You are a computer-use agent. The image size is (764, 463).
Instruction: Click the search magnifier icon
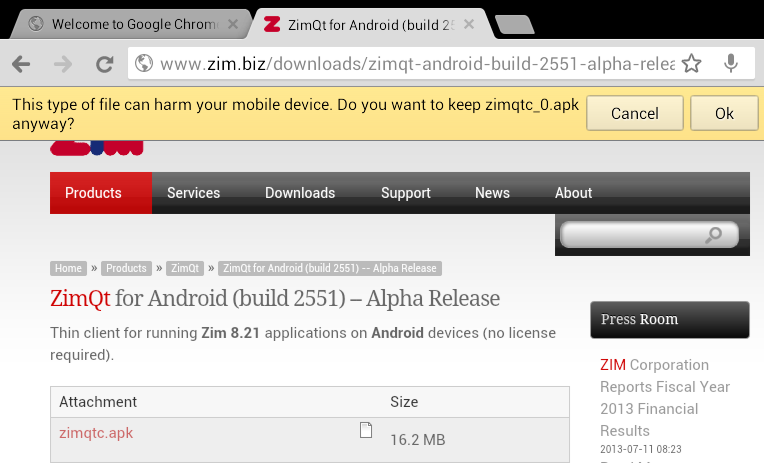[713, 235]
